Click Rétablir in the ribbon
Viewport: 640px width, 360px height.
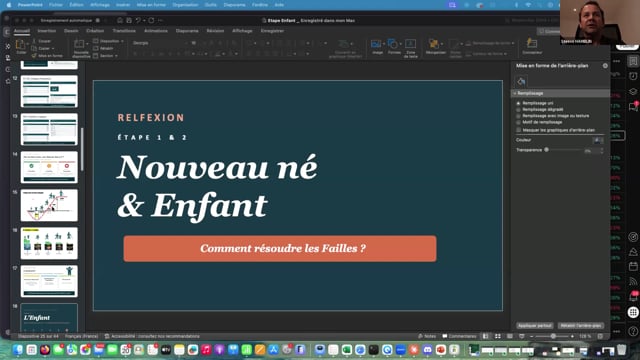[x=103, y=49]
